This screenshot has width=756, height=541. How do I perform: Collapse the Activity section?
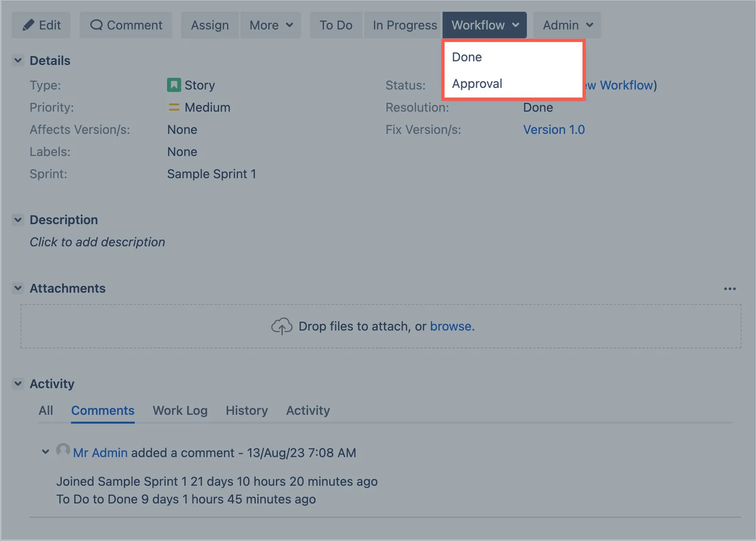click(x=18, y=383)
